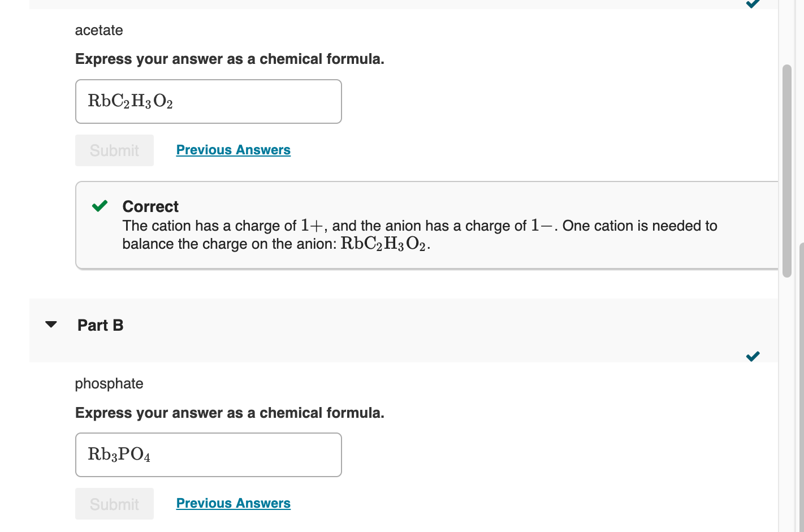Click Submit under the phosphate answer
This screenshot has width=804, height=532.
(x=114, y=504)
